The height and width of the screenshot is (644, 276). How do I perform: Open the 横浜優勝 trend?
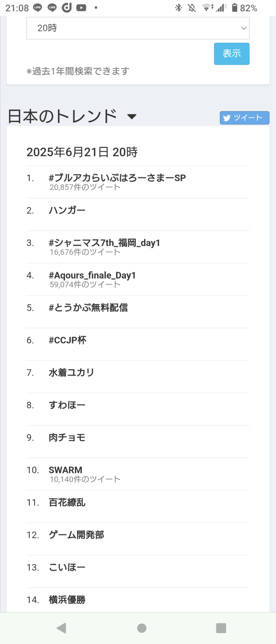[67, 600]
